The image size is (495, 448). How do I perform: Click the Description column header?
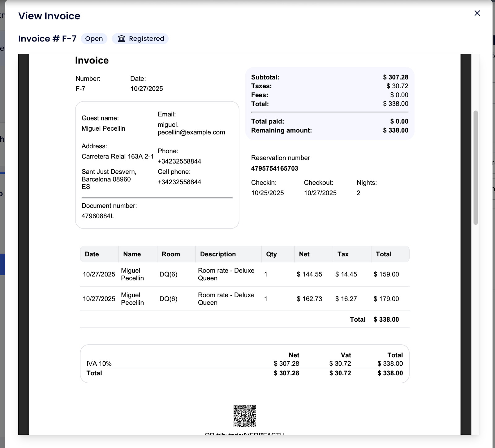coord(218,254)
